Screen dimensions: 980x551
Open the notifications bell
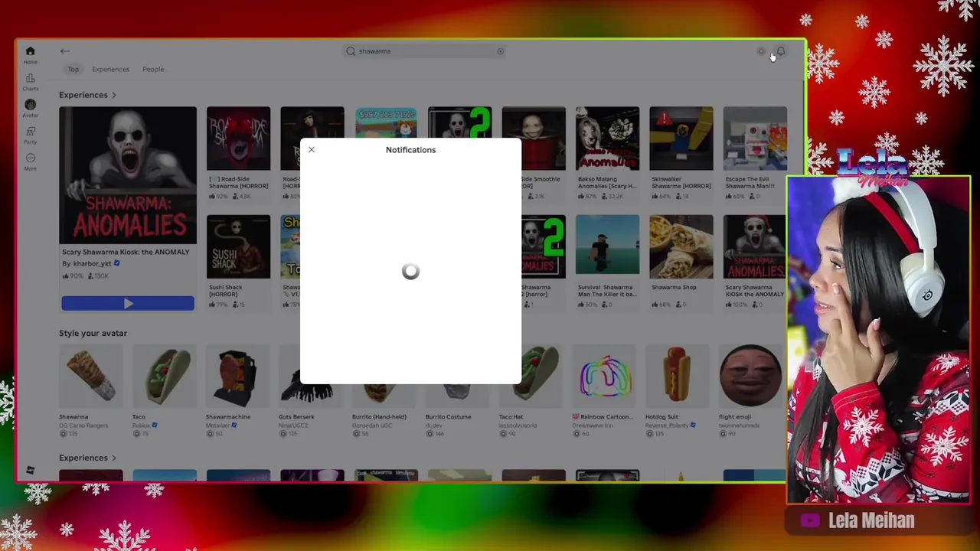click(x=780, y=51)
